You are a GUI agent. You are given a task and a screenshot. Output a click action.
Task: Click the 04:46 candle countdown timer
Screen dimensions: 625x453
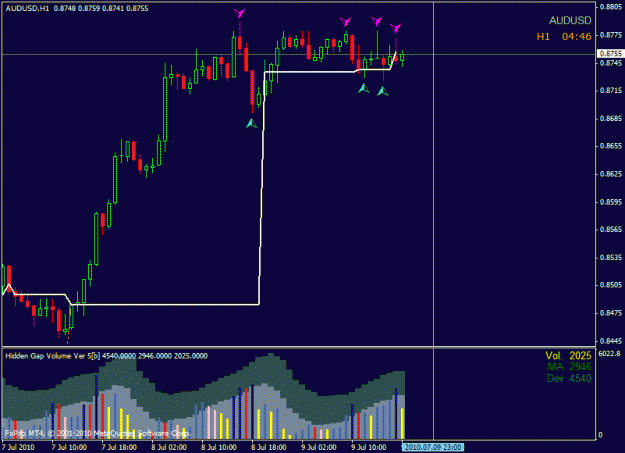pos(576,37)
